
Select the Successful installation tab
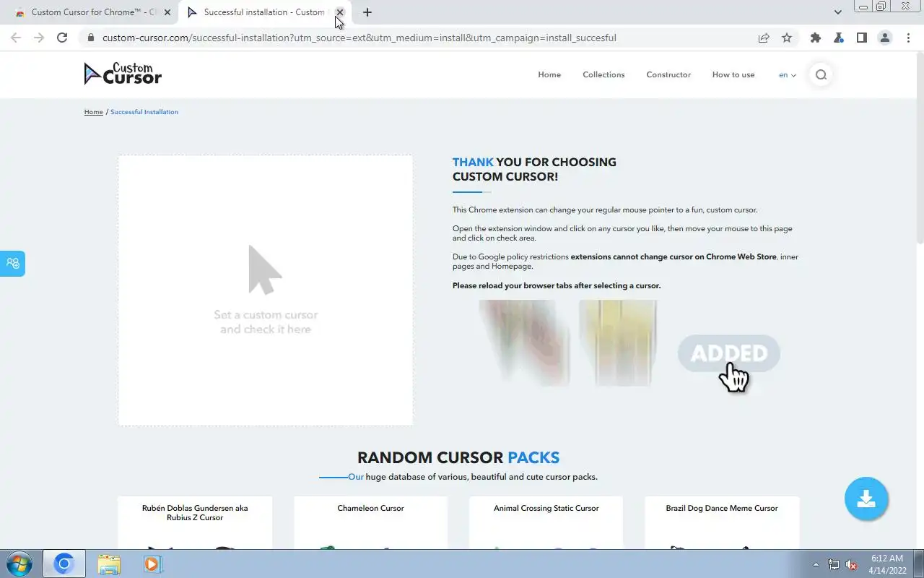[264, 12]
